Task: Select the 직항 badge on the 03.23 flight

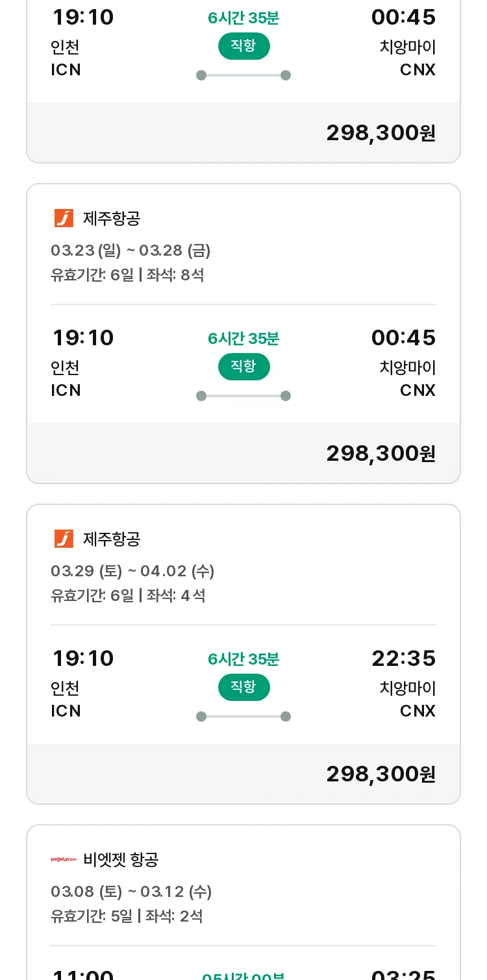Action: click(x=243, y=367)
